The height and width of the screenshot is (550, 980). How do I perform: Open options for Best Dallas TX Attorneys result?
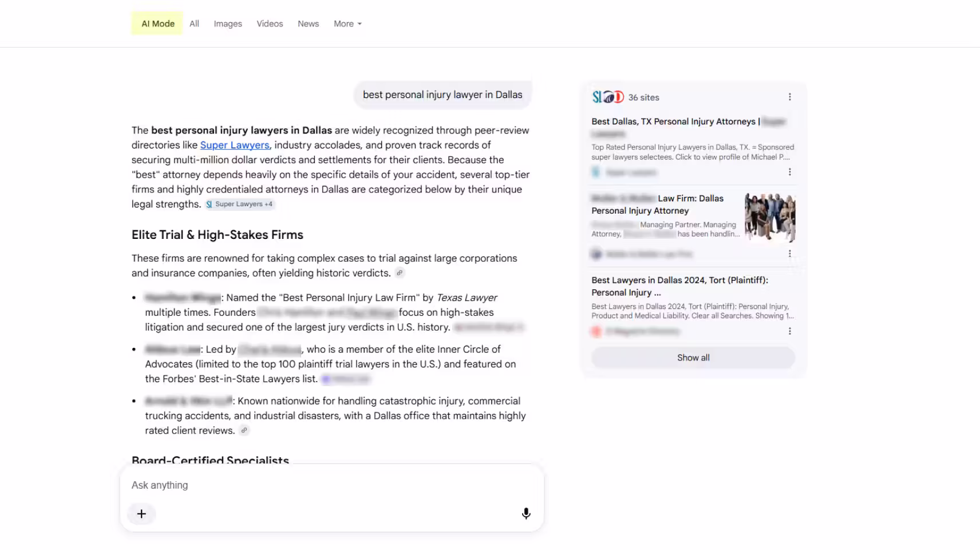point(789,172)
